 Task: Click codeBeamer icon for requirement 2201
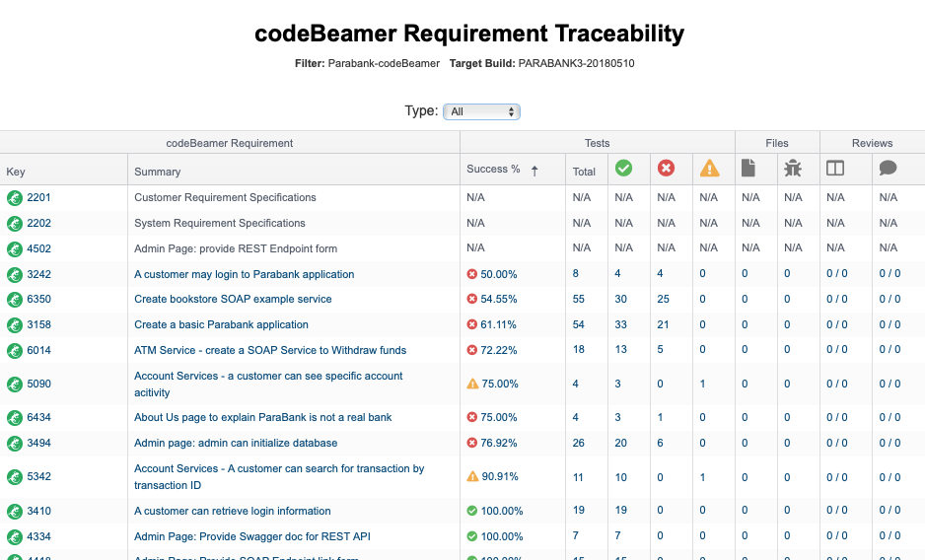[15, 198]
